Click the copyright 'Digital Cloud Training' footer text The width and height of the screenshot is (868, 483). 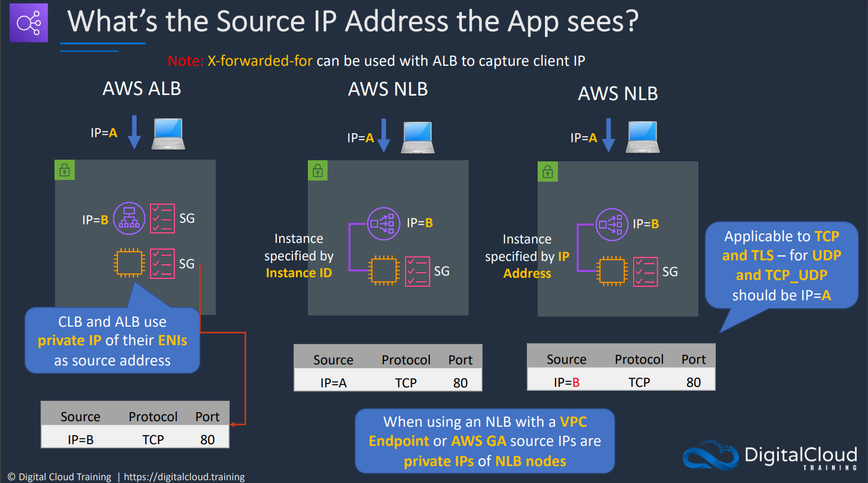pyautogui.click(x=60, y=477)
